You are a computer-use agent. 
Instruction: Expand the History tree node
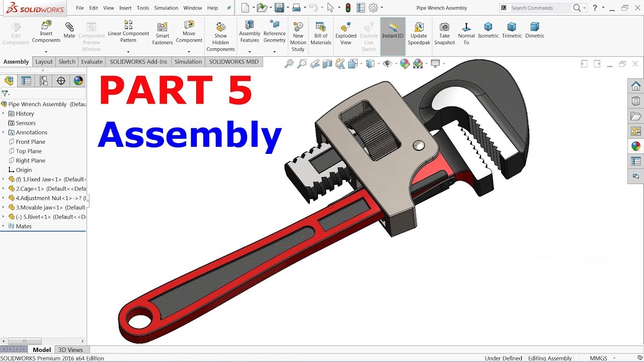[x=3, y=114]
